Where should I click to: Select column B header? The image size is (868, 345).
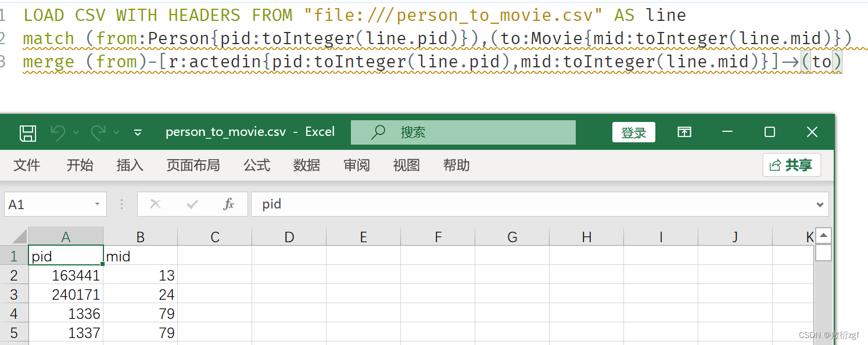tap(140, 236)
